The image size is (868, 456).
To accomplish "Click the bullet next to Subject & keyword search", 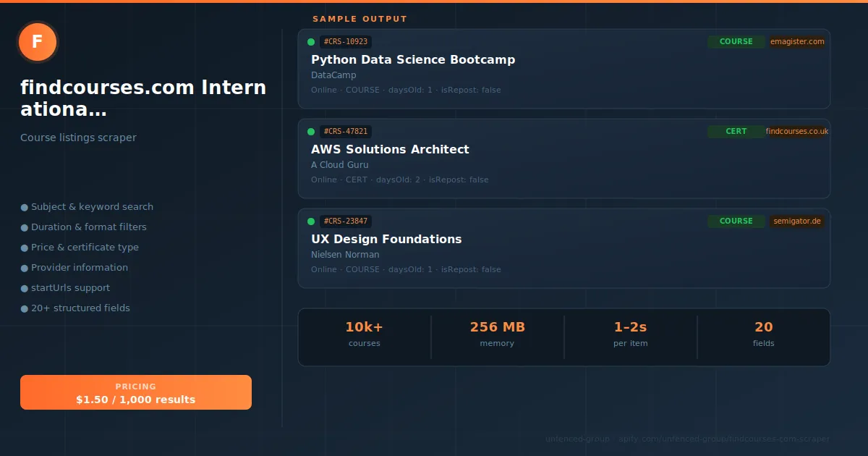I will pyautogui.click(x=25, y=207).
